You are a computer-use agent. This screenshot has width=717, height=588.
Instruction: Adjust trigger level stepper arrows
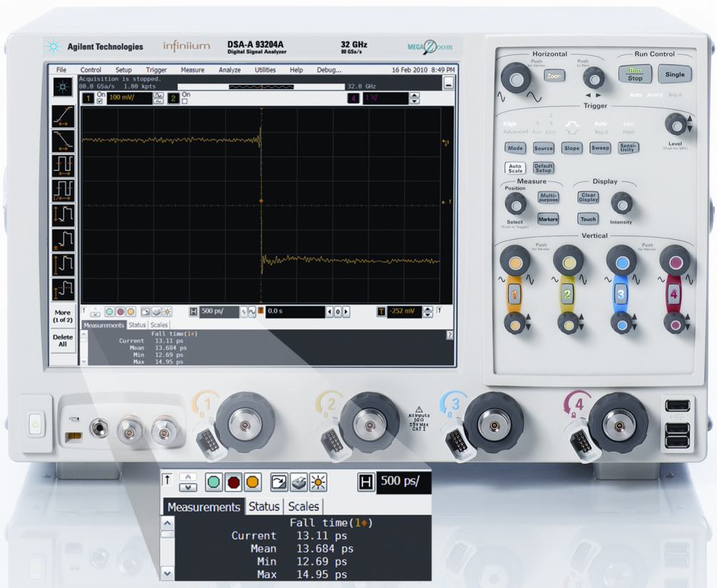pos(428,312)
